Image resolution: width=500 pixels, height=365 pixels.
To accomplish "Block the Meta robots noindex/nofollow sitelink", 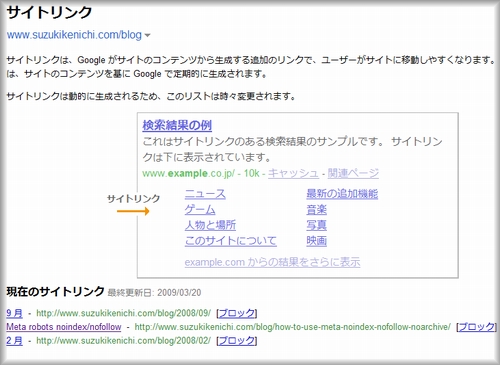I will click(x=477, y=327).
